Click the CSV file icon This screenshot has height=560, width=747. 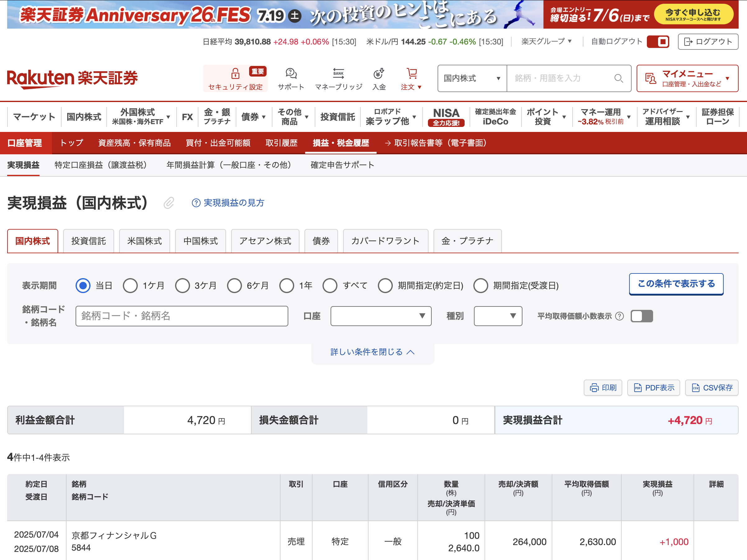point(696,388)
